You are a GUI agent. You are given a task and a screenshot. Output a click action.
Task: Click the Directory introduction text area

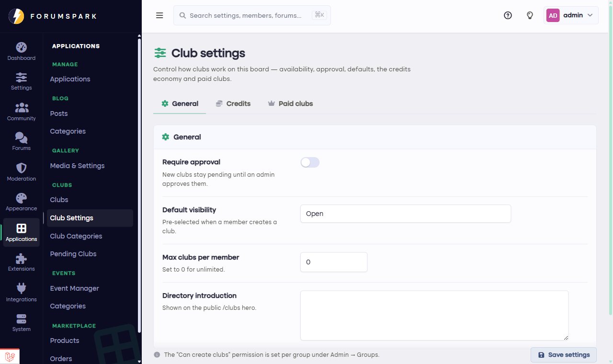434,315
